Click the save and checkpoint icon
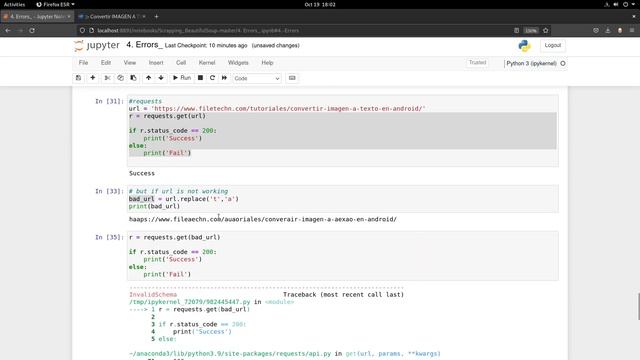This screenshot has width=640, height=360. tap(78, 78)
